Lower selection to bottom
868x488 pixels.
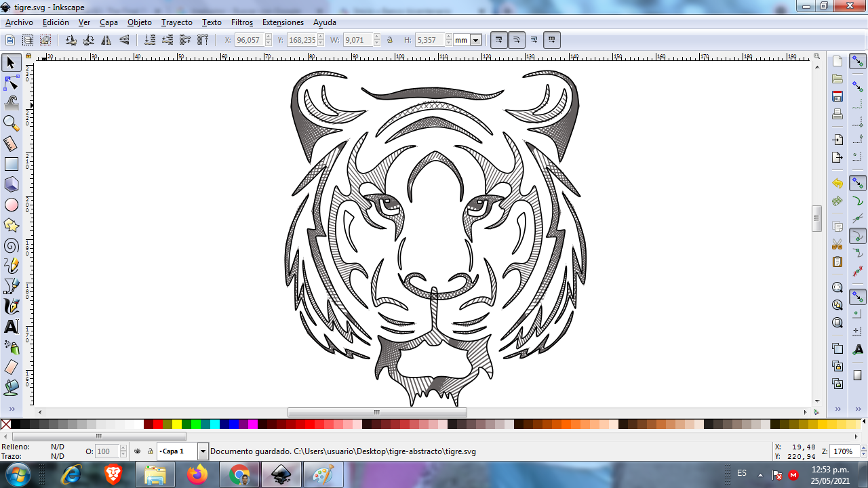[x=149, y=40]
